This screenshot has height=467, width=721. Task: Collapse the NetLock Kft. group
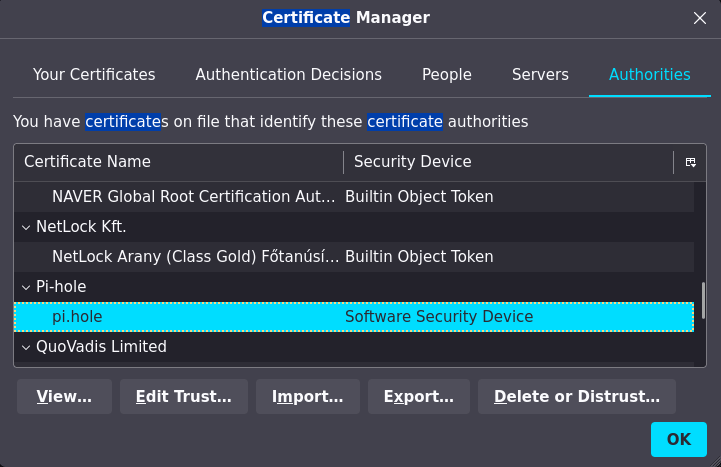click(26, 227)
